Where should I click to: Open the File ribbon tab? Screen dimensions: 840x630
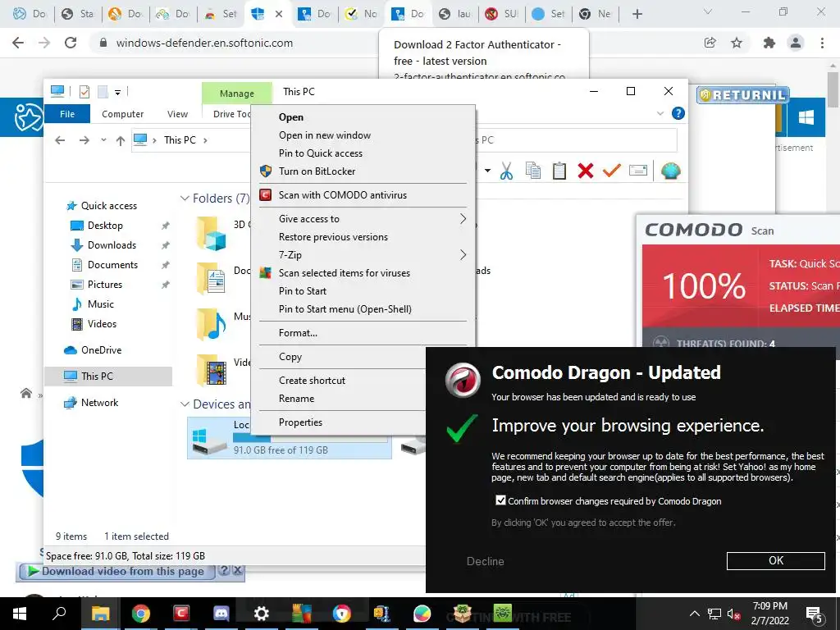pos(67,114)
